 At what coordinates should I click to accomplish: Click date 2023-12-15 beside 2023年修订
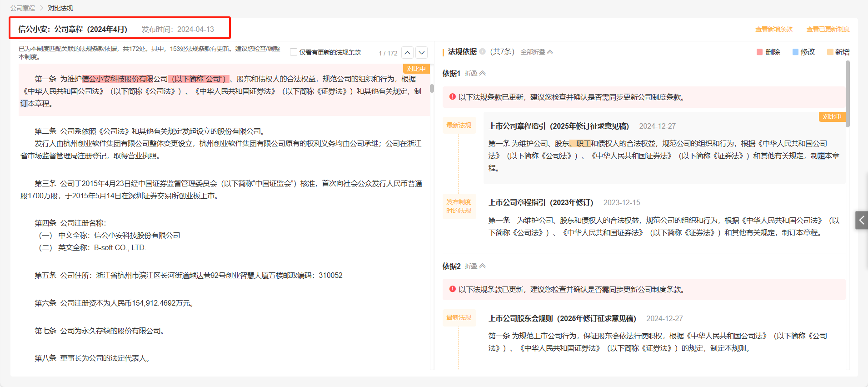pyautogui.click(x=622, y=202)
